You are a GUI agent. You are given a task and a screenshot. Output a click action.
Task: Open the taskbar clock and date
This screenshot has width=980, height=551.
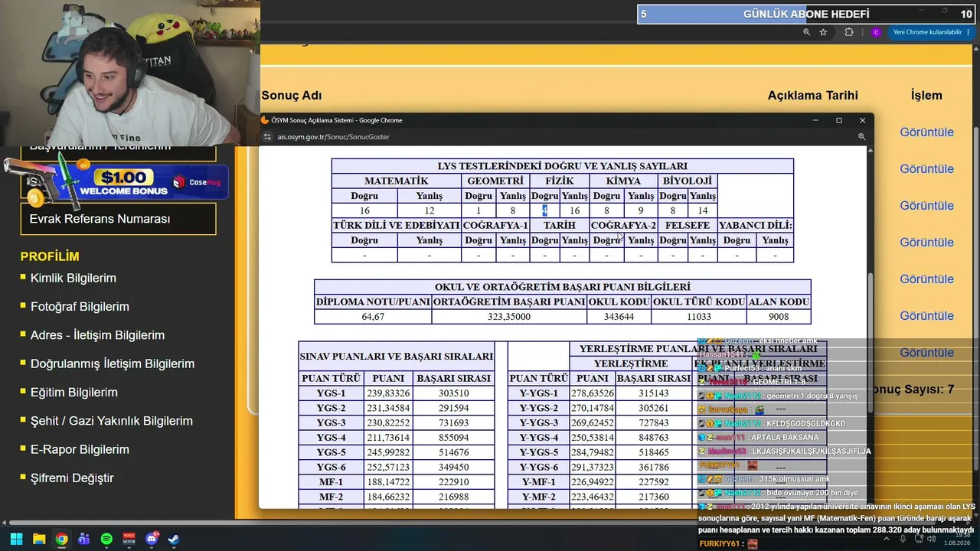[957, 539]
